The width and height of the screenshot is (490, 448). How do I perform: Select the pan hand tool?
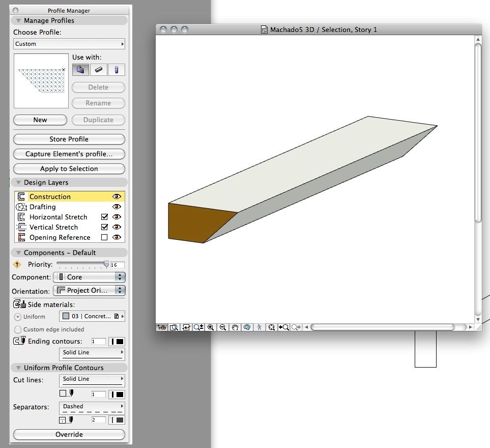(x=235, y=327)
